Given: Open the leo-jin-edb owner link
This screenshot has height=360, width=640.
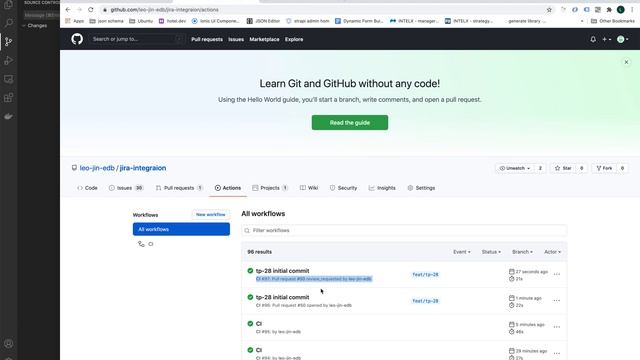Looking at the screenshot, I should tap(97, 168).
